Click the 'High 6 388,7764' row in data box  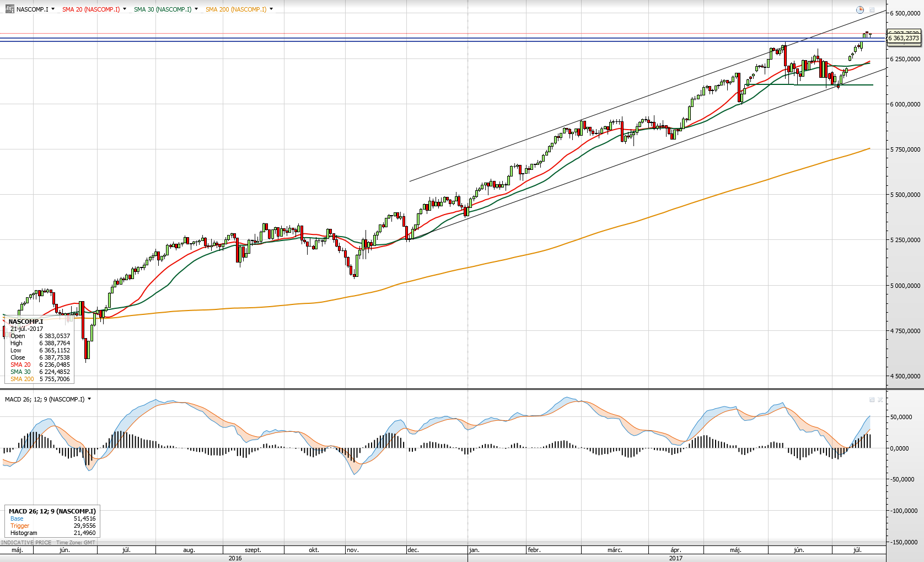pos(40,343)
